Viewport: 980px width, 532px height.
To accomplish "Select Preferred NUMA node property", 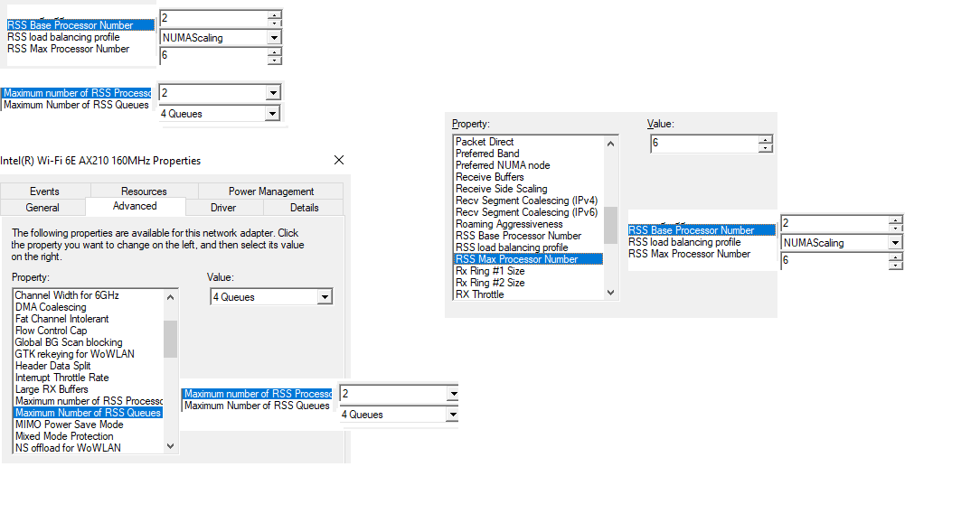I will [503, 165].
